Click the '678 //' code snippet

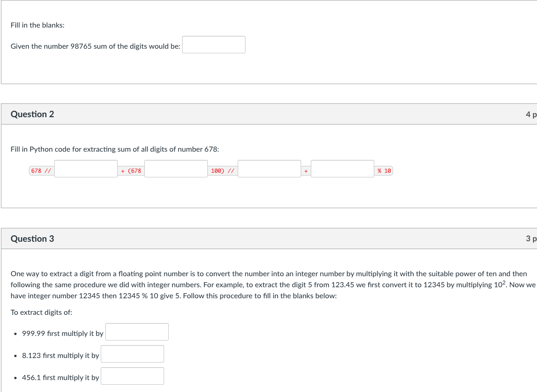[x=41, y=171]
